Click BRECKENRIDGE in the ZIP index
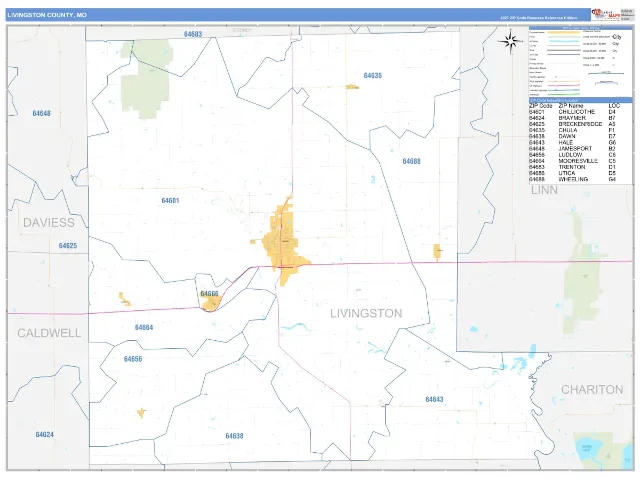This screenshot has height=480, width=640. [x=580, y=124]
